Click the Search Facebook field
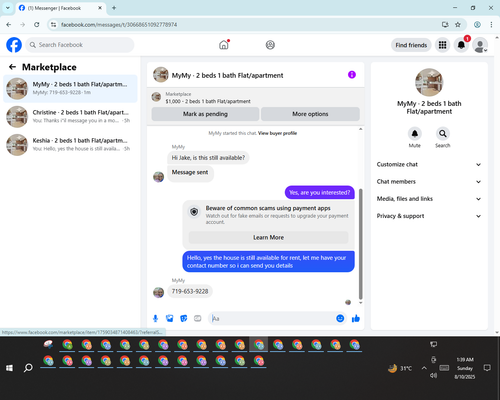 80,45
